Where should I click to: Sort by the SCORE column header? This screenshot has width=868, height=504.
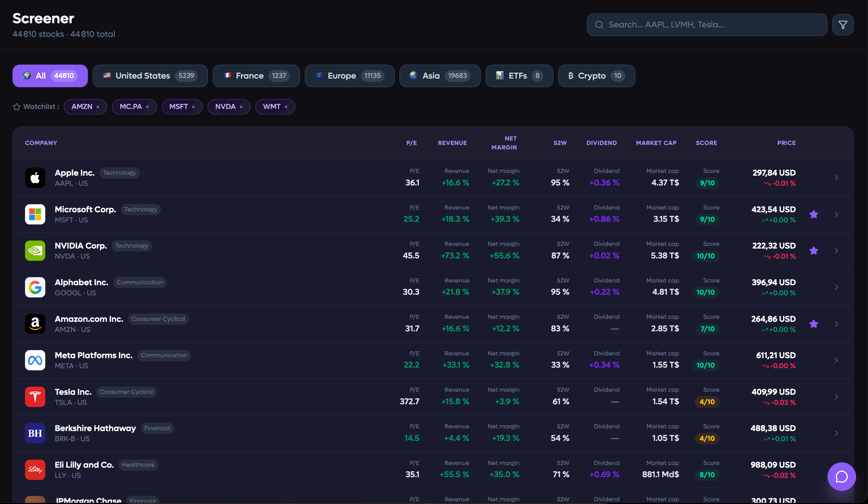[x=707, y=143]
